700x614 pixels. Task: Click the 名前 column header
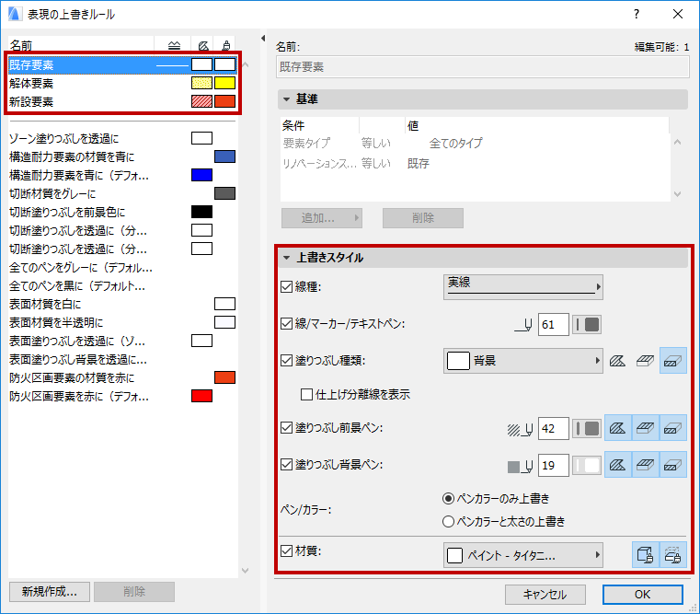coord(81,45)
